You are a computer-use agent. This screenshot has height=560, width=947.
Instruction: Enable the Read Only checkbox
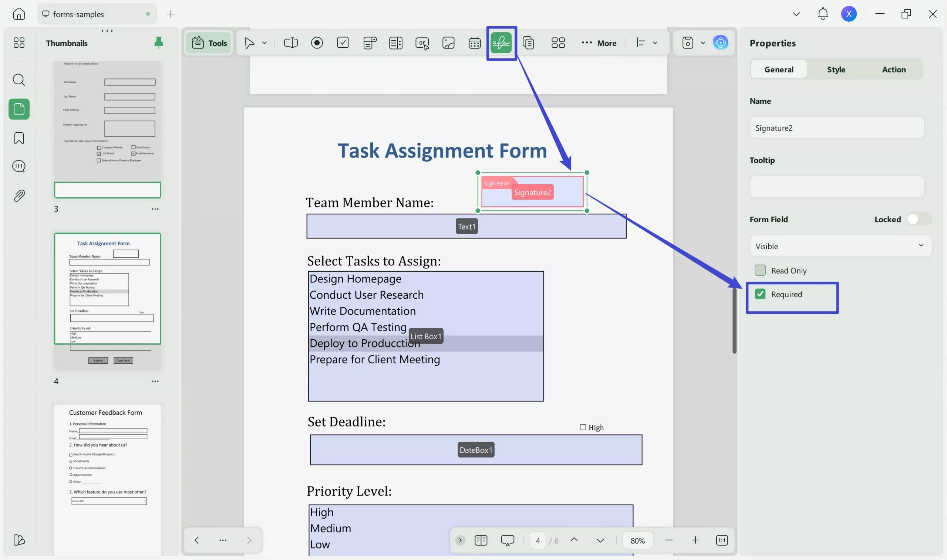[760, 270]
